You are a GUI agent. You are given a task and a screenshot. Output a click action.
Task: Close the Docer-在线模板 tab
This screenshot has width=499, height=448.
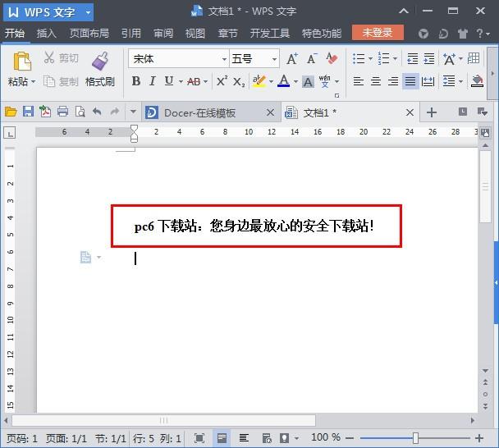270,112
